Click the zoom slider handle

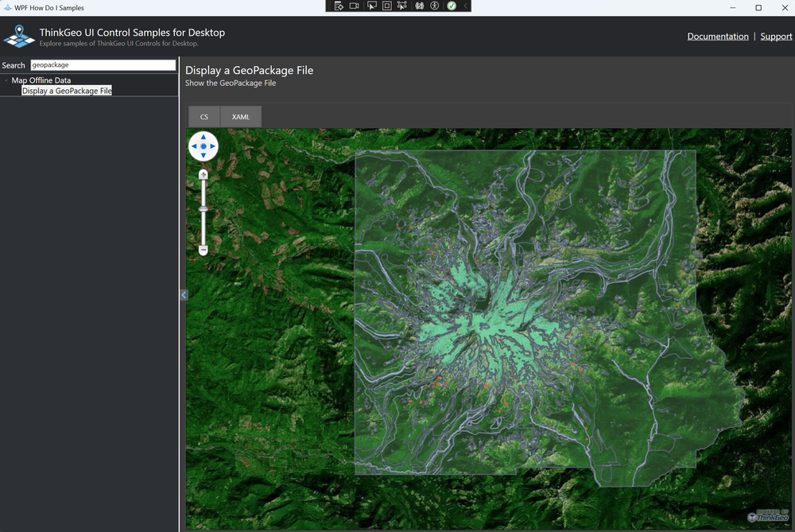point(204,209)
